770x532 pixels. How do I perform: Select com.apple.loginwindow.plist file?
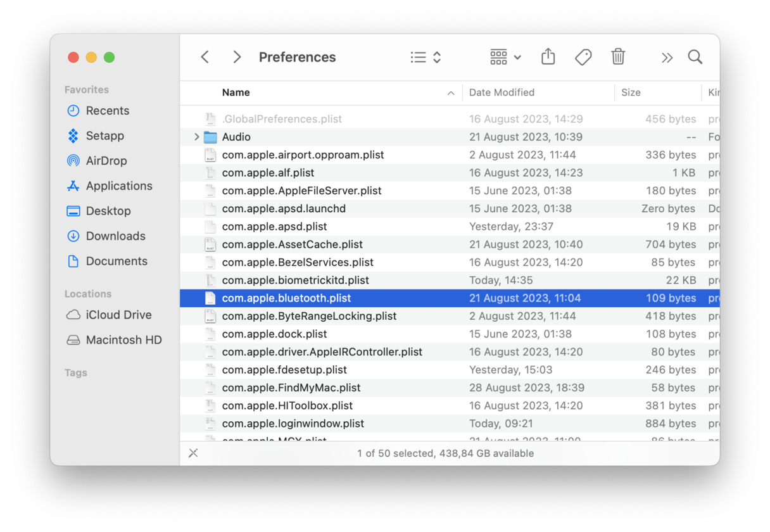[x=293, y=424]
